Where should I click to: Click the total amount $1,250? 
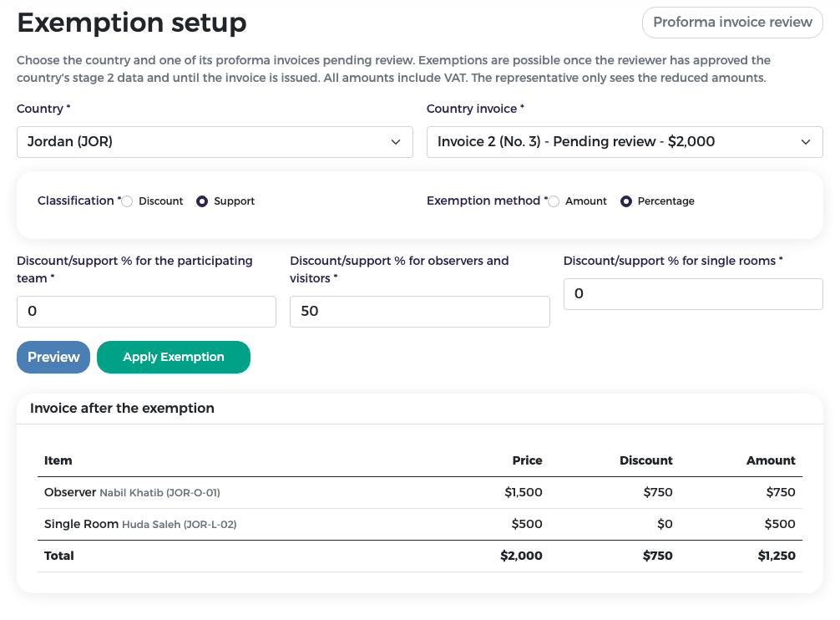[x=777, y=556]
